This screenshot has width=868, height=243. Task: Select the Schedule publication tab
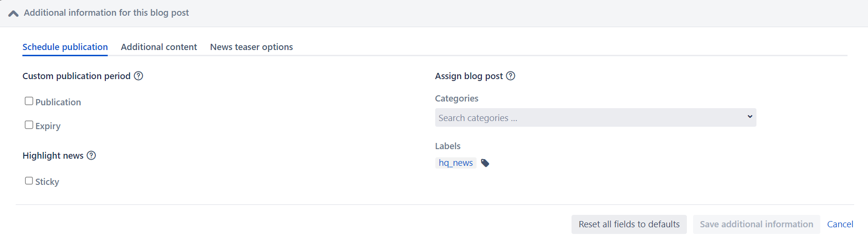click(x=65, y=47)
